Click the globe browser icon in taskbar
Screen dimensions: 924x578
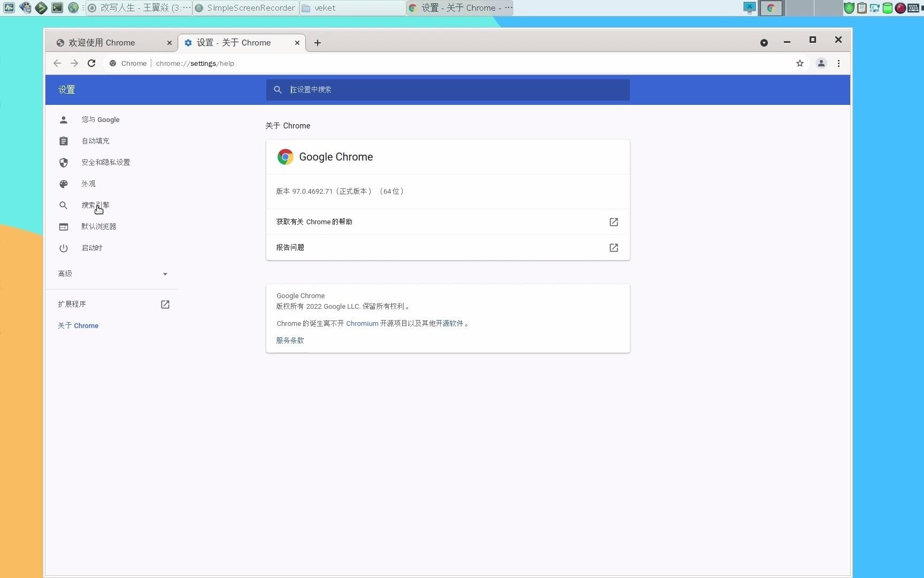pyautogui.click(x=73, y=7)
